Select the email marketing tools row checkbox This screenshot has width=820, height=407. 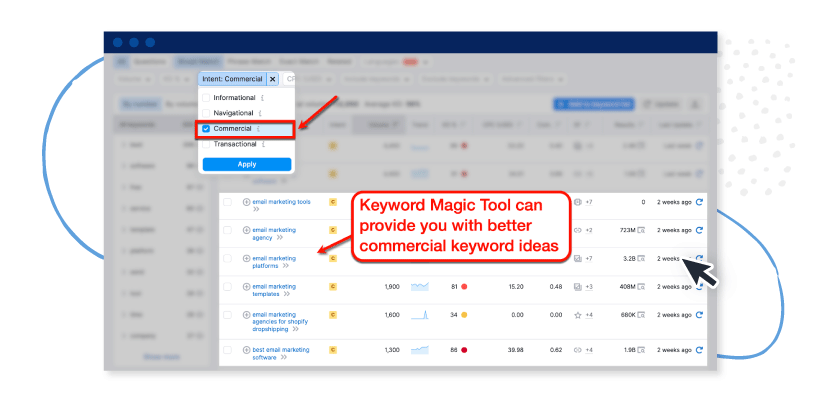click(x=227, y=202)
